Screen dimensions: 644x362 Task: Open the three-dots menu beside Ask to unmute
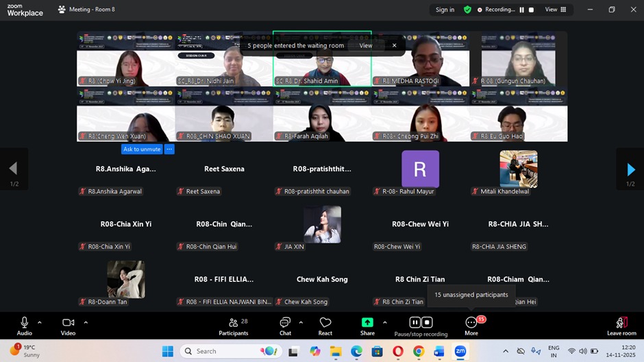click(x=169, y=149)
